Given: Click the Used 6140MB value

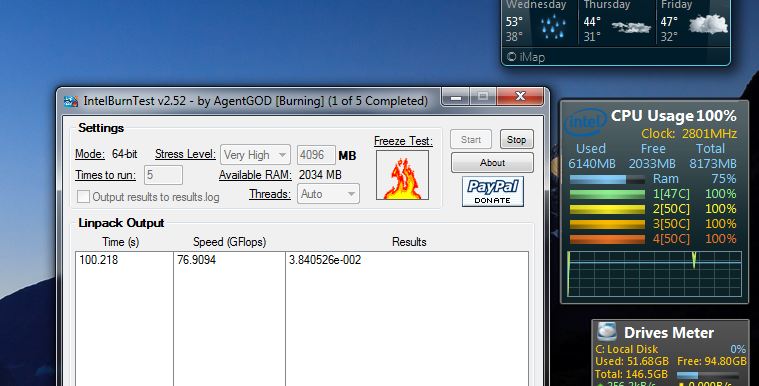Looking at the screenshot, I should click(592, 164).
